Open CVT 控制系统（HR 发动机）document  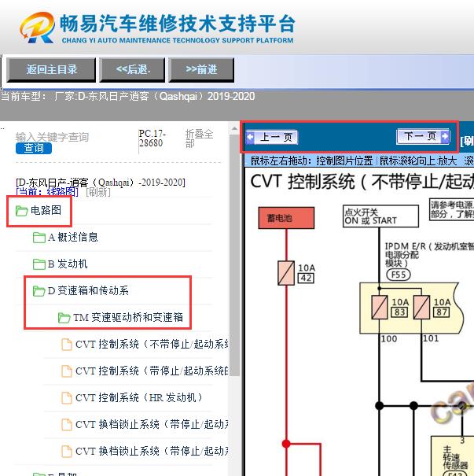pyautogui.click(x=139, y=397)
